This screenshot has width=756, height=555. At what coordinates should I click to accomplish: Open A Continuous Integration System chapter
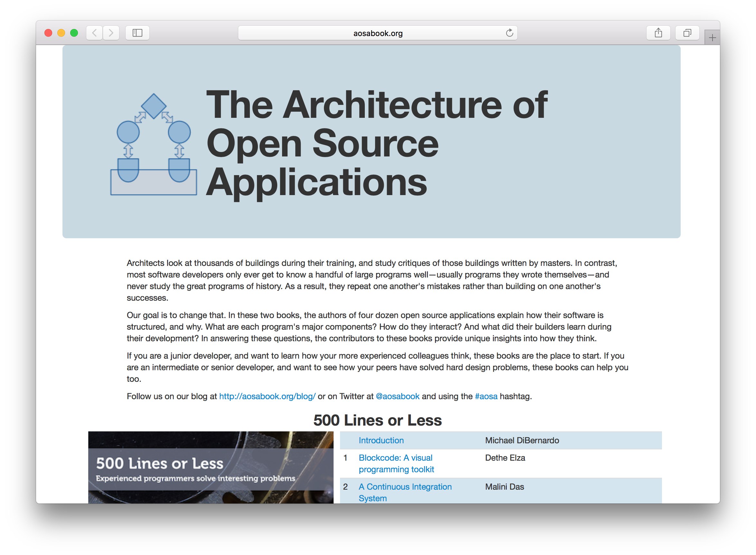pyautogui.click(x=405, y=493)
